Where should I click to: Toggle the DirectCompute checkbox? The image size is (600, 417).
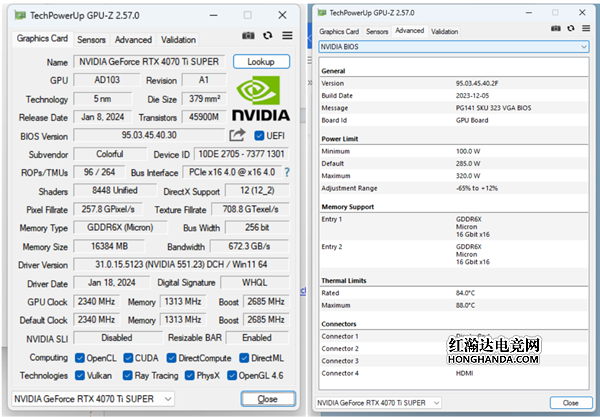(171, 358)
